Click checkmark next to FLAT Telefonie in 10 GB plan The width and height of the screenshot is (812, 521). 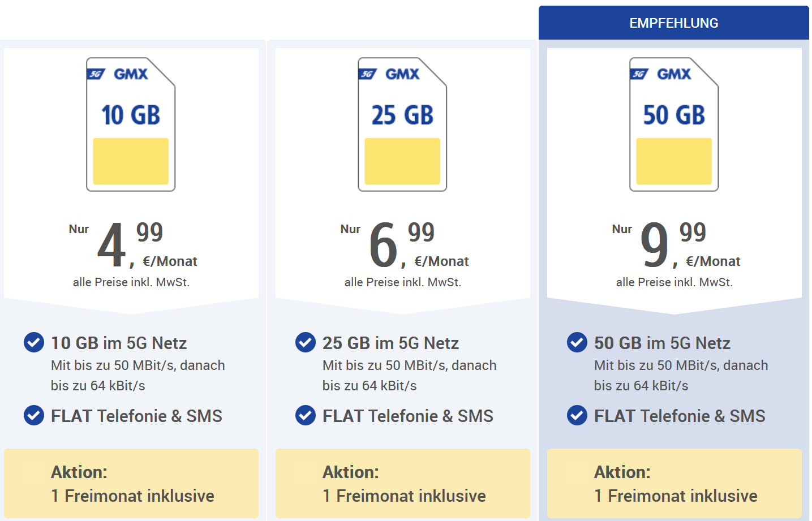coord(34,415)
